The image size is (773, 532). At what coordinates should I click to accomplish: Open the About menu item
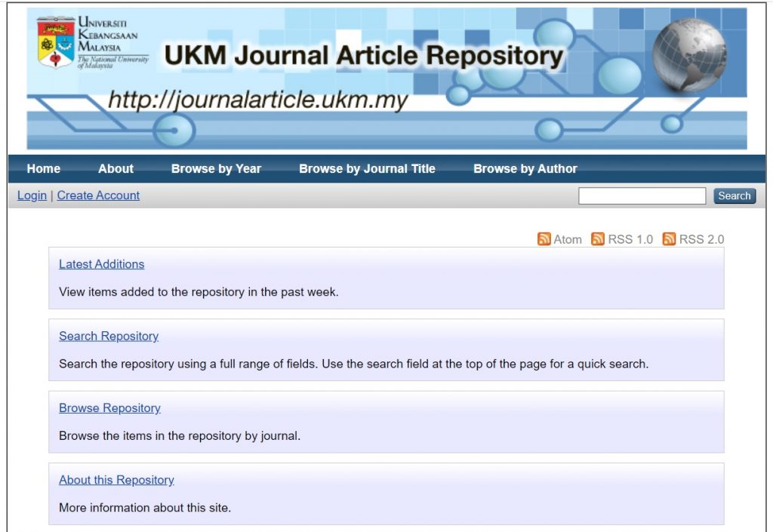[115, 169]
